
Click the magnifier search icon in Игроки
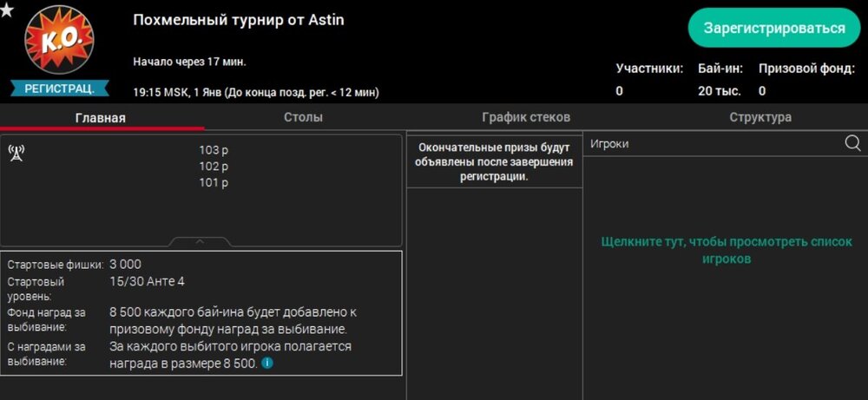pos(852,143)
